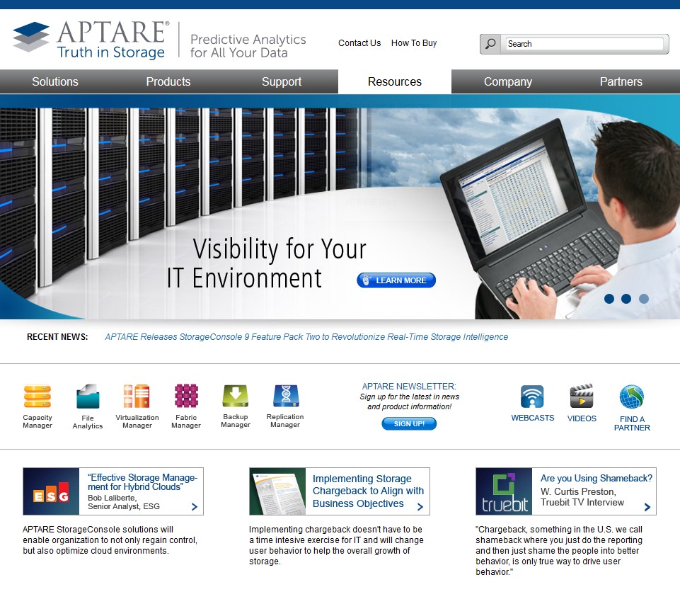Image resolution: width=680 pixels, height=616 pixels.
Task: Click the Backup Manager icon
Action: [235, 396]
